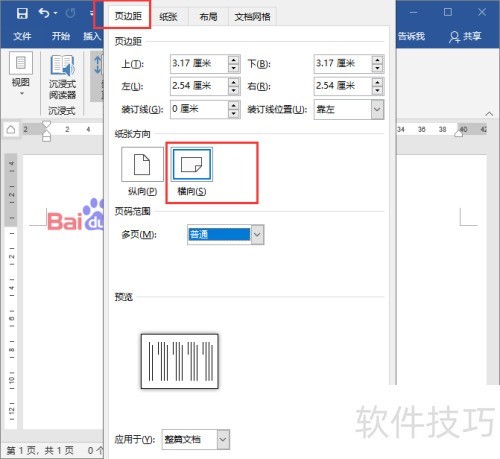Increase top margin with up arrow

234,60
